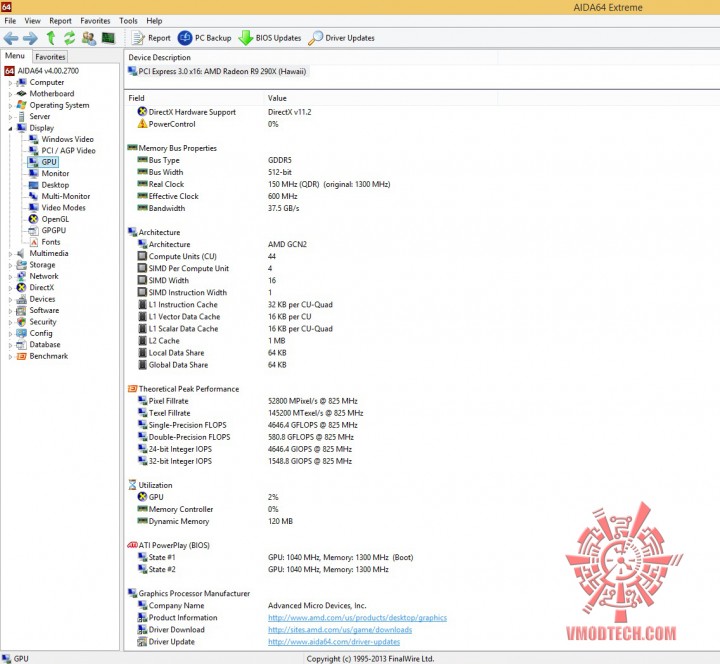Viewport: 720px width, 664px height.
Task: Open the File menu
Action: coord(10,21)
